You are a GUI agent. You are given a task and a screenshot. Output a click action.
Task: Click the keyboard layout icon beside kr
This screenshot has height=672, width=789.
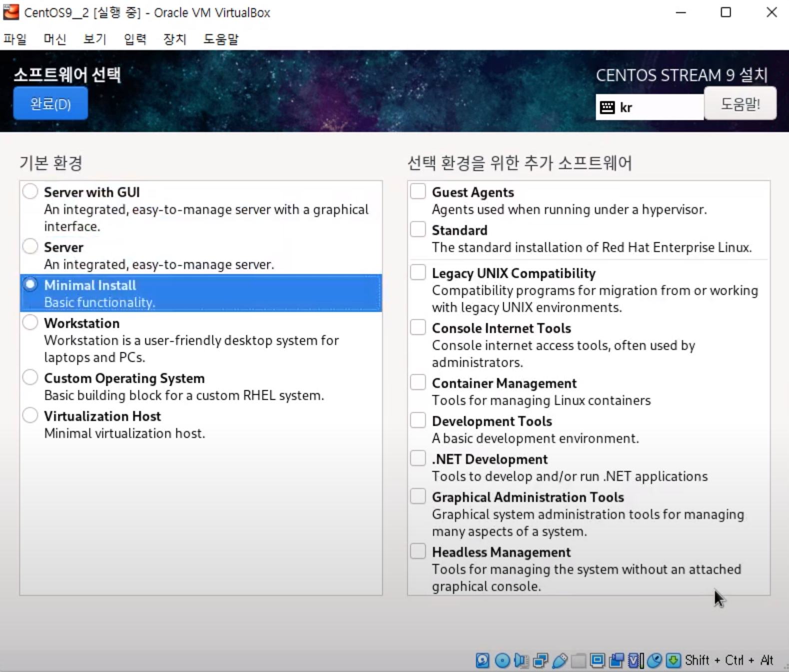[607, 107]
